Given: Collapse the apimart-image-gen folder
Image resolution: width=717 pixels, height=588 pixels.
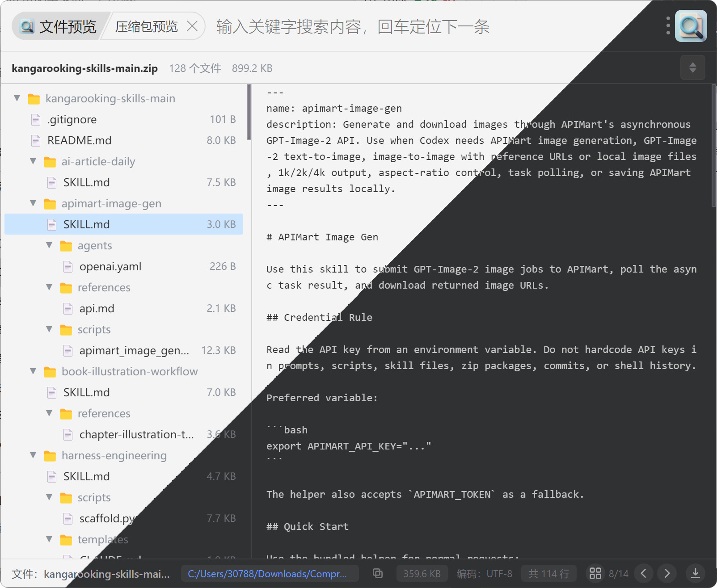Looking at the screenshot, I should click(x=34, y=203).
